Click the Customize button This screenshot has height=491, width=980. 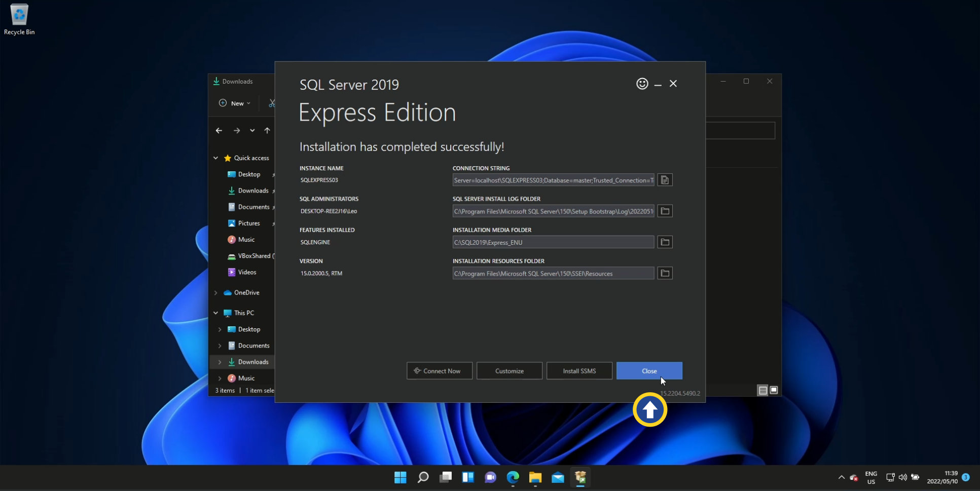510,371
